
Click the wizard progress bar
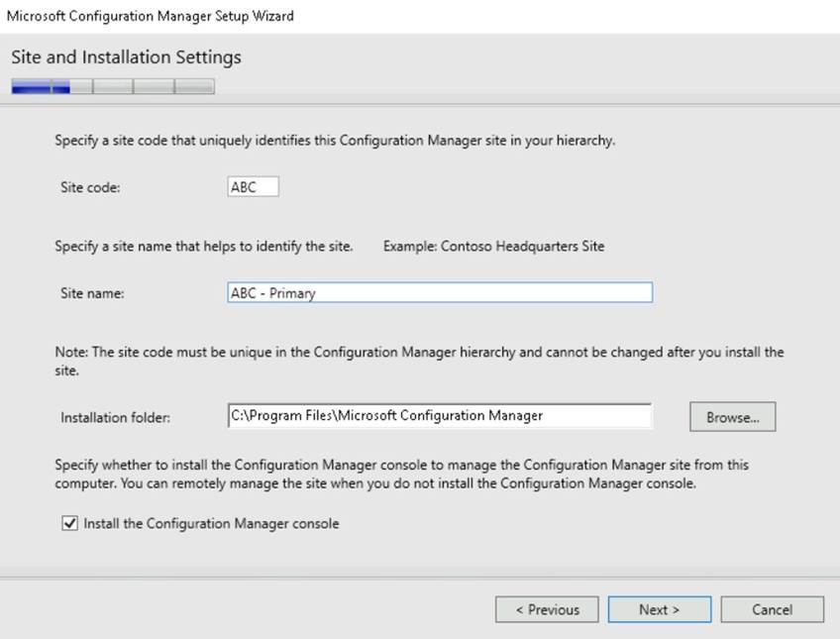pos(113,86)
